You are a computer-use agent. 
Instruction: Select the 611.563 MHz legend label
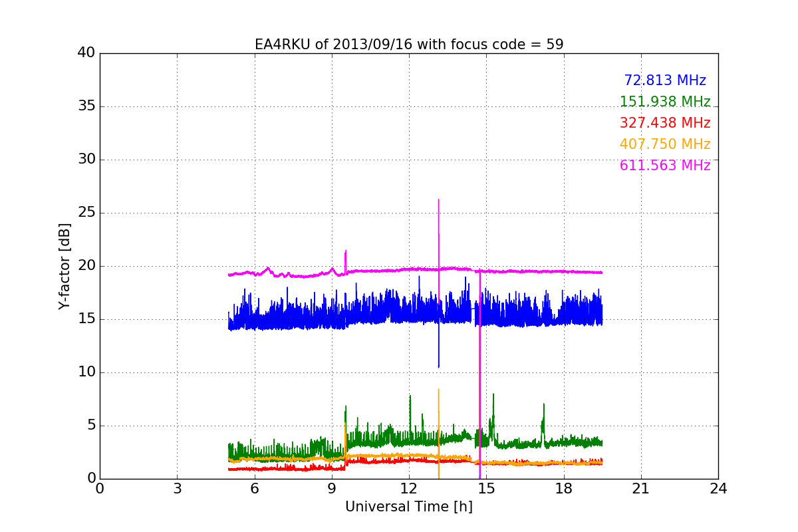pos(665,166)
